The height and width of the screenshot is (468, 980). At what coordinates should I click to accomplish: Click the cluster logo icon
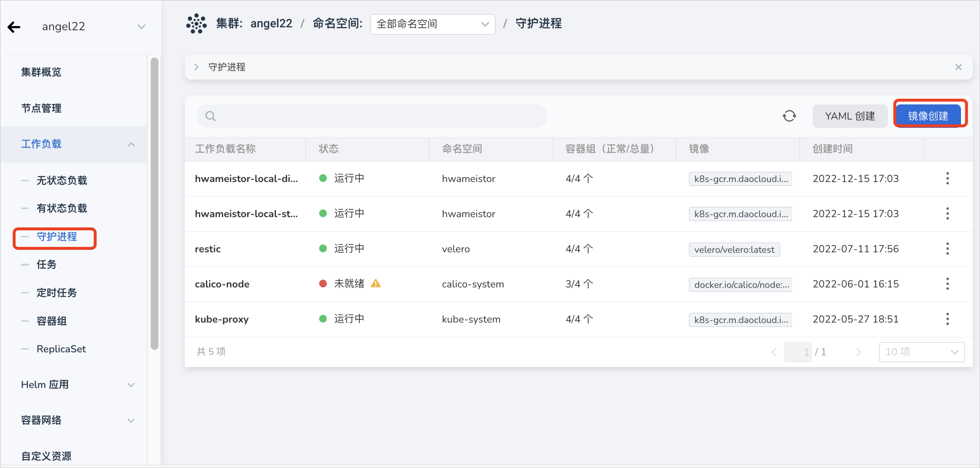pos(196,23)
